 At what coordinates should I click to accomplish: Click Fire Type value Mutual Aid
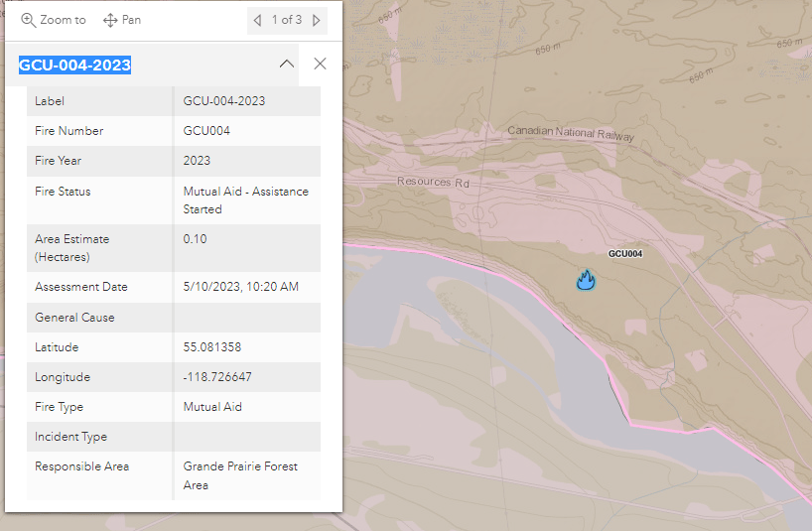click(x=212, y=407)
